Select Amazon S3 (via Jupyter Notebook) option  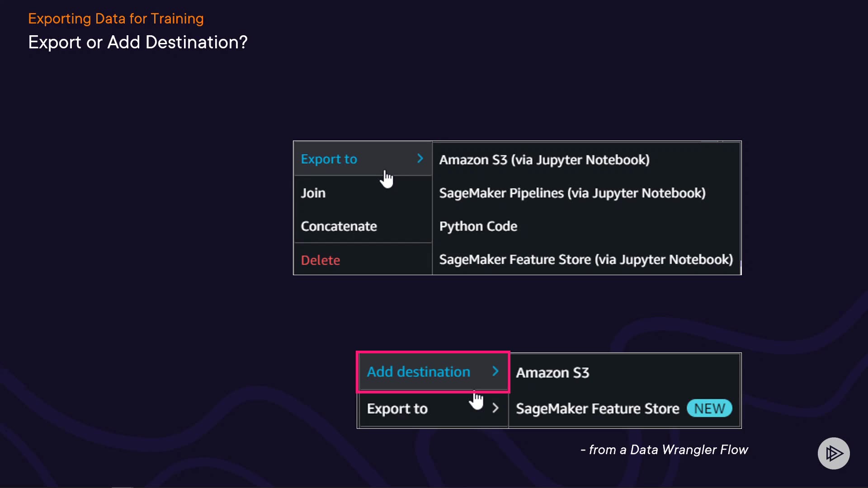pyautogui.click(x=544, y=160)
